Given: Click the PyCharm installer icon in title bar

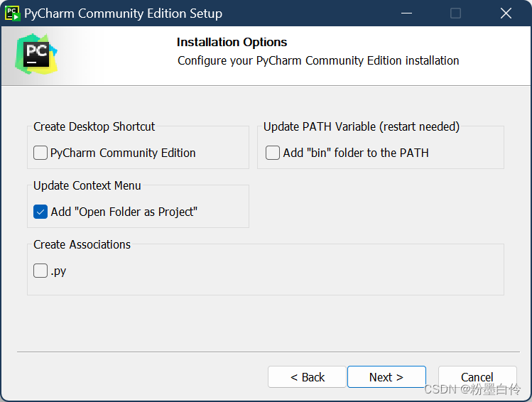Looking at the screenshot, I should tap(13, 13).
